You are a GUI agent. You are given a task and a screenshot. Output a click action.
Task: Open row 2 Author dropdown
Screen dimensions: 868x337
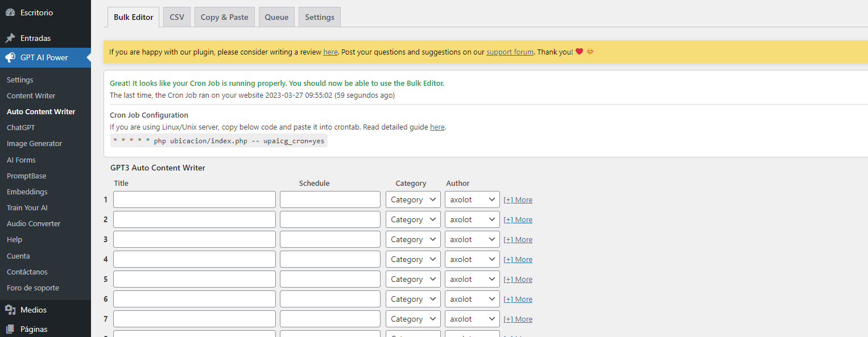(472, 219)
